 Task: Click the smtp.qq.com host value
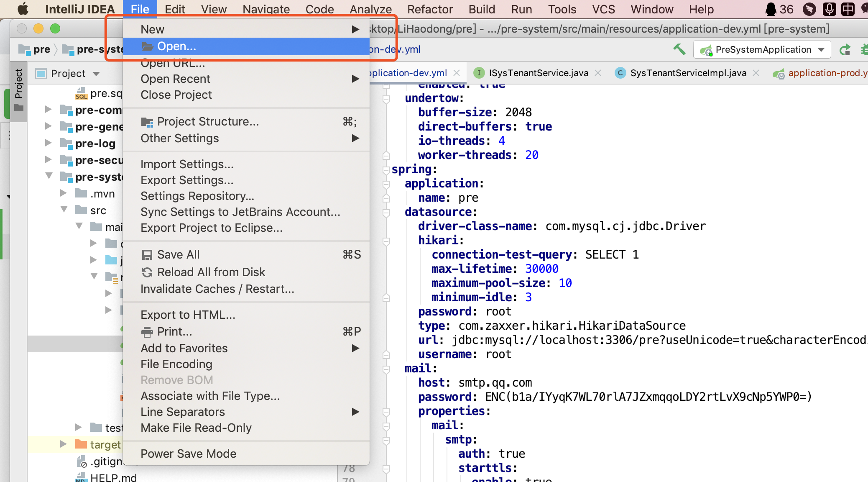(x=495, y=382)
